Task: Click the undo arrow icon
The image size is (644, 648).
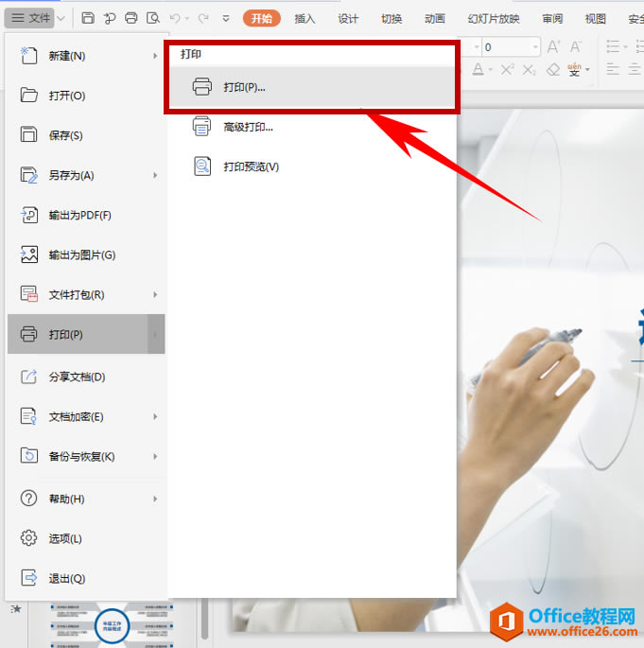Action: [x=175, y=18]
